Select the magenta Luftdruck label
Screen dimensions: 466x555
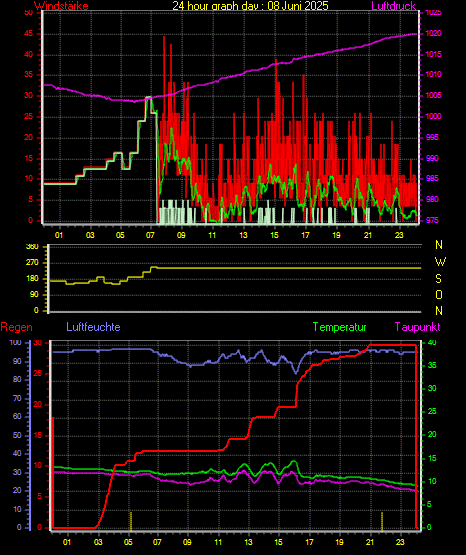point(393,6)
